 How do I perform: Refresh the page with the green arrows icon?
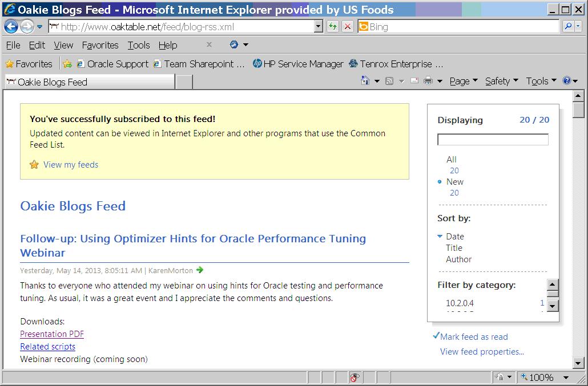(333, 27)
